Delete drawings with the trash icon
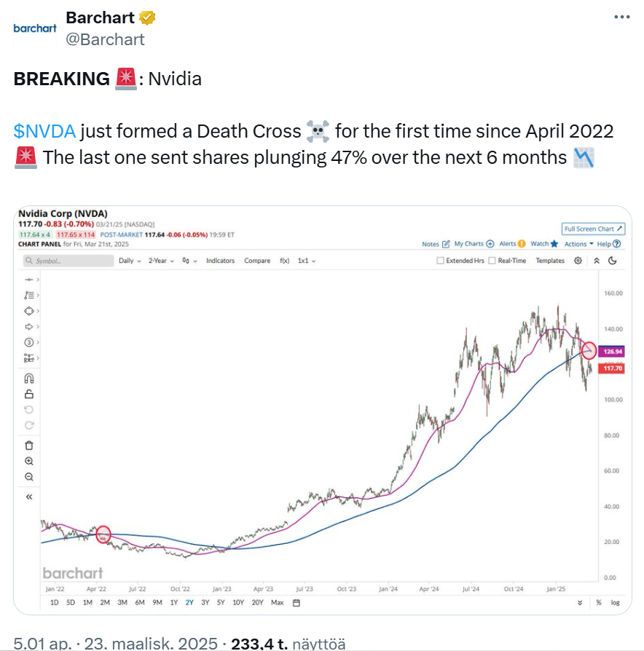 pos(29,445)
